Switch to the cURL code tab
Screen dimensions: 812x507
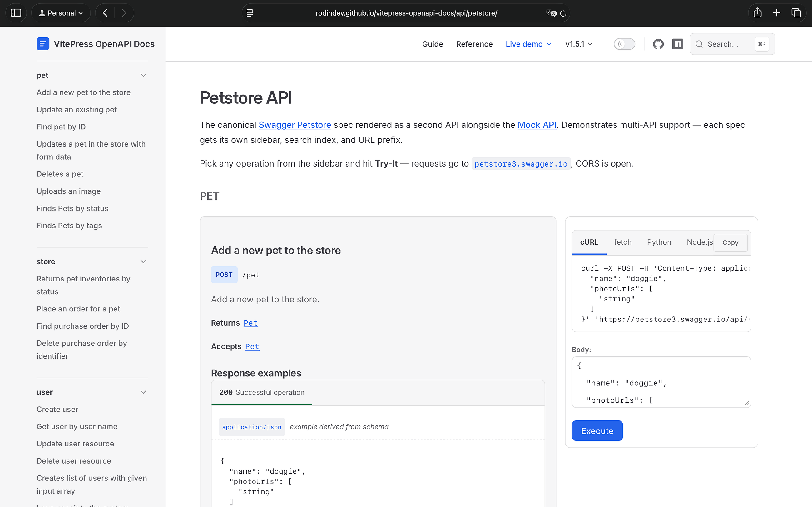[589, 242]
